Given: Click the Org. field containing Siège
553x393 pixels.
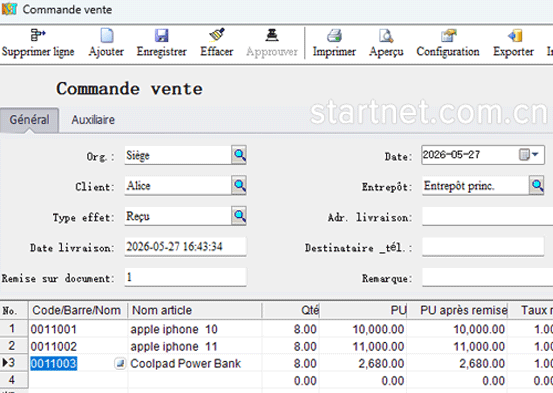Looking at the screenshot, I should pyautogui.click(x=178, y=155).
